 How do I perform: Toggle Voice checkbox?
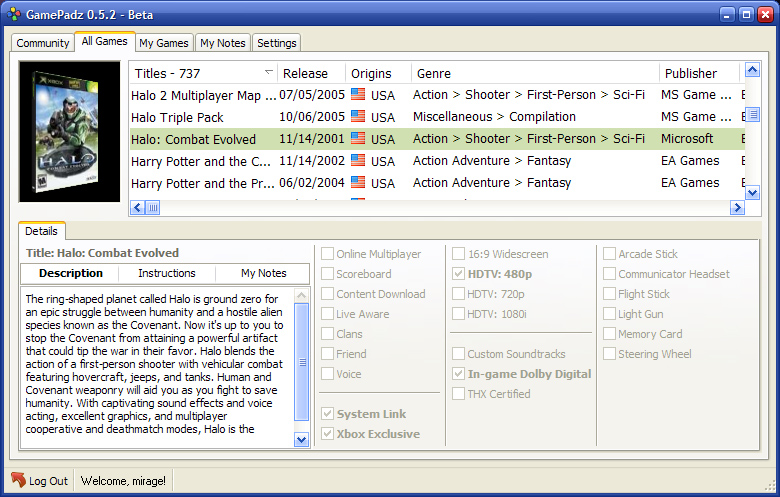(x=327, y=374)
